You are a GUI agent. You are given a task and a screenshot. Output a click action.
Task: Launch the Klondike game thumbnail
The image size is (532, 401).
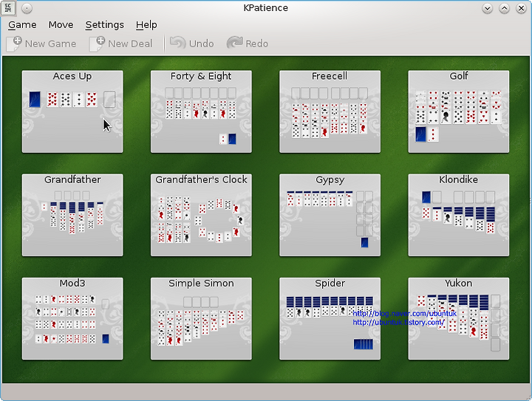click(x=459, y=215)
